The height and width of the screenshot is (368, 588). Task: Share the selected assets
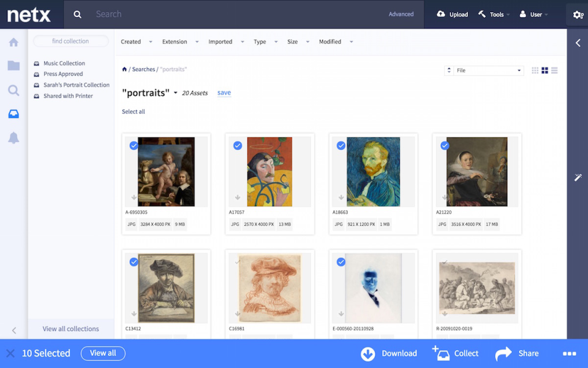point(517,353)
